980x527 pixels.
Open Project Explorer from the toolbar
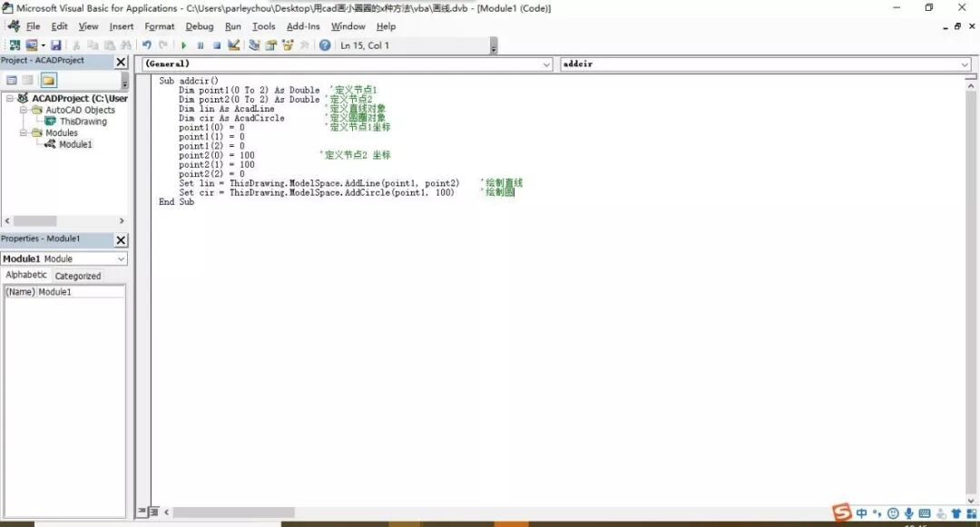click(x=254, y=45)
